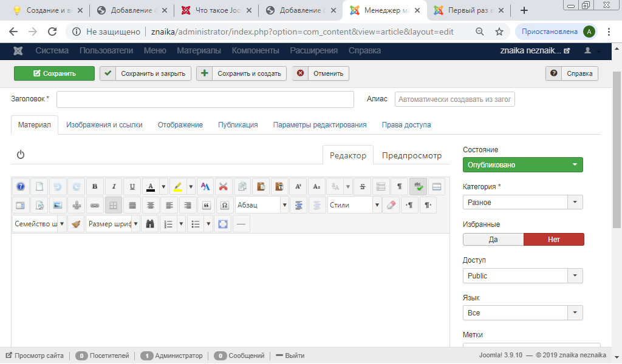Open the Категория Разное dropdown
The image size is (622, 364).
523,203
